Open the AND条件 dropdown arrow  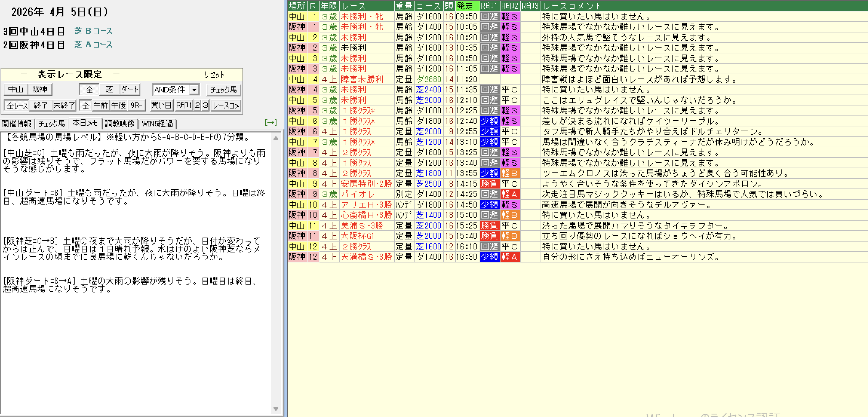coord(194,90)
